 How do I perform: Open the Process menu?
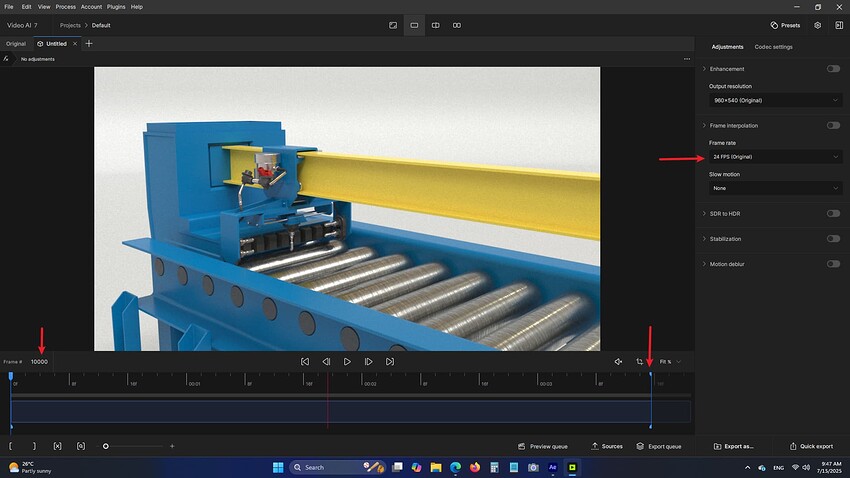[x=65, y=6]
